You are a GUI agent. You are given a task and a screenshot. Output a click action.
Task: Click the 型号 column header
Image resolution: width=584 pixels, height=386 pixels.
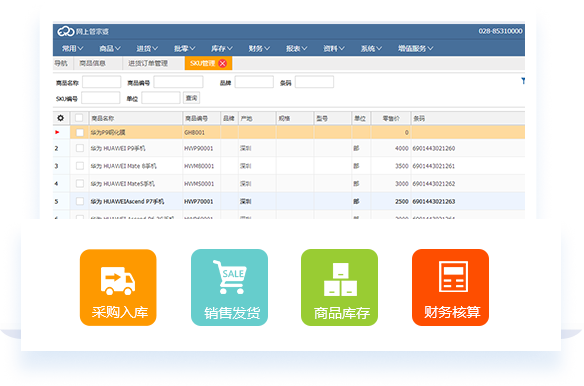(333, 118)
